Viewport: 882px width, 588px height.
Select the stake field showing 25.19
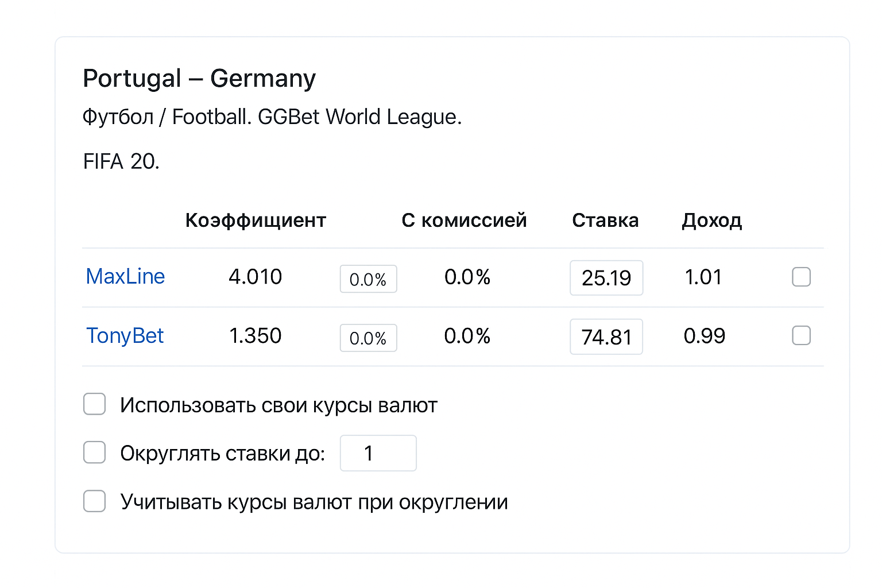coord(606,278)
